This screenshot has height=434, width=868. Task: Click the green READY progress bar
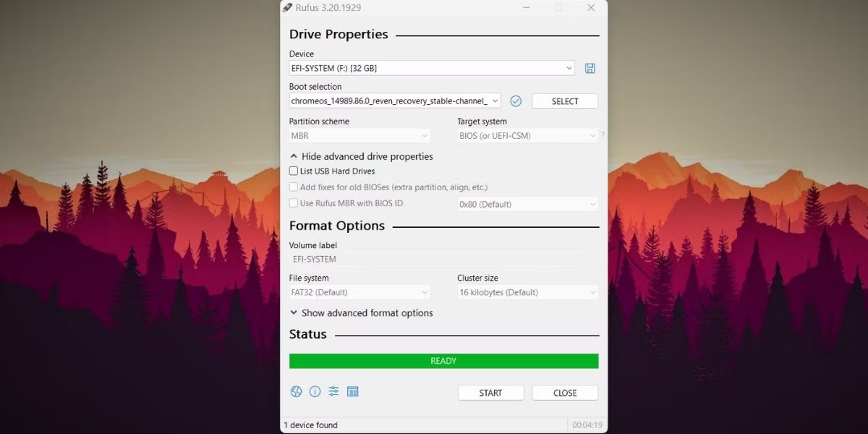click(x=443, y=361)
